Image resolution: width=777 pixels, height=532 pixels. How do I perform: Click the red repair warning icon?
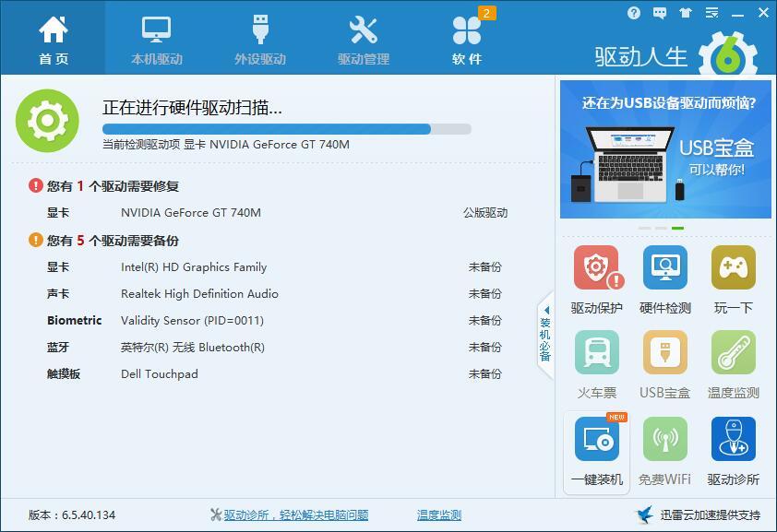(36, 185)
